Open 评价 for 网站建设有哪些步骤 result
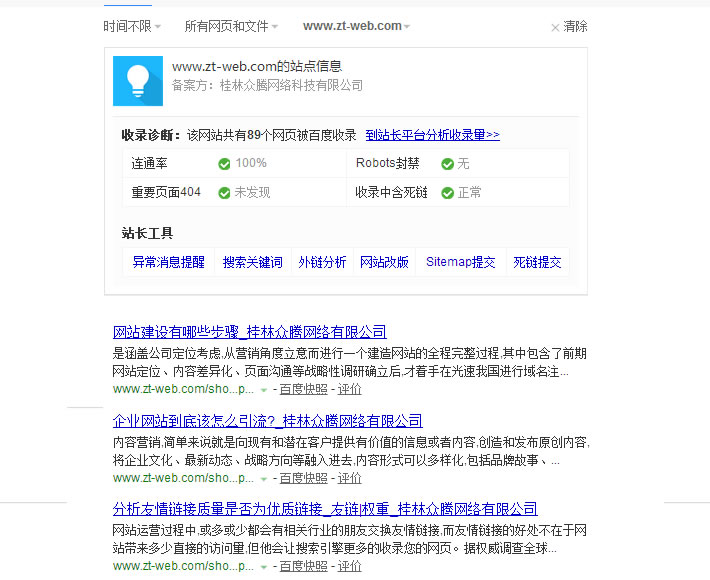Image resolution: width=710 pixels, height=580 pixels. coord(350,389)
